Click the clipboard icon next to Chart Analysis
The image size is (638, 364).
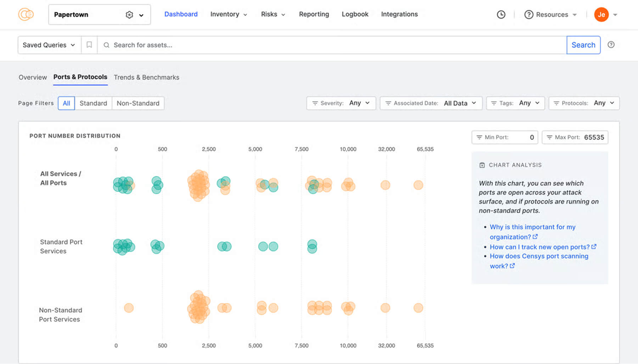[x=482, y=165]
